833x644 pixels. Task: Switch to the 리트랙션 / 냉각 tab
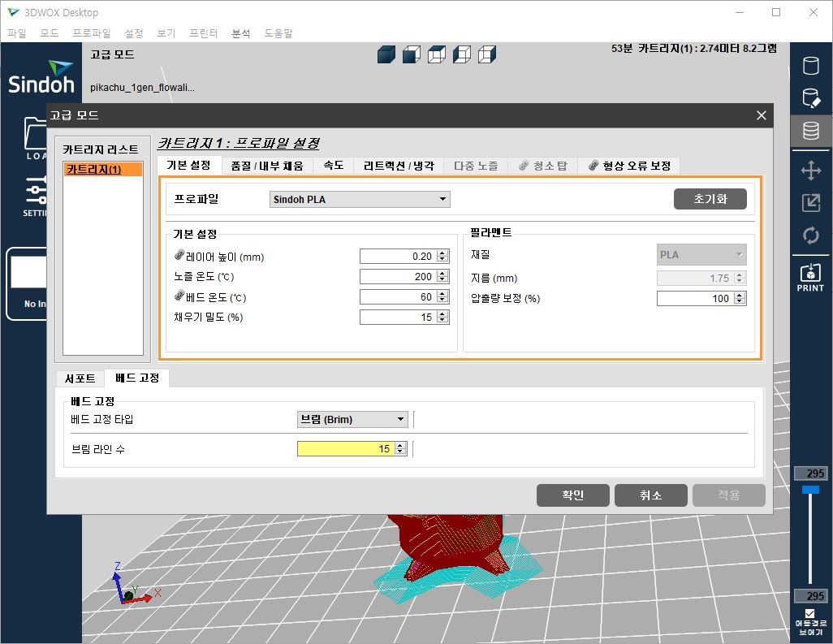(399, 166)
